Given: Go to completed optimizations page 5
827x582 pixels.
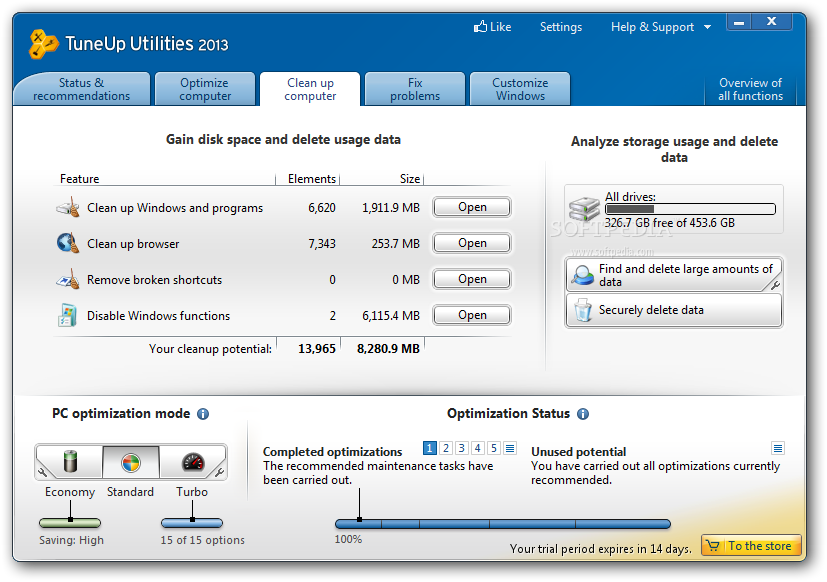Looking at the screenshot, I should pyautogui.click(x=494, y=448).
